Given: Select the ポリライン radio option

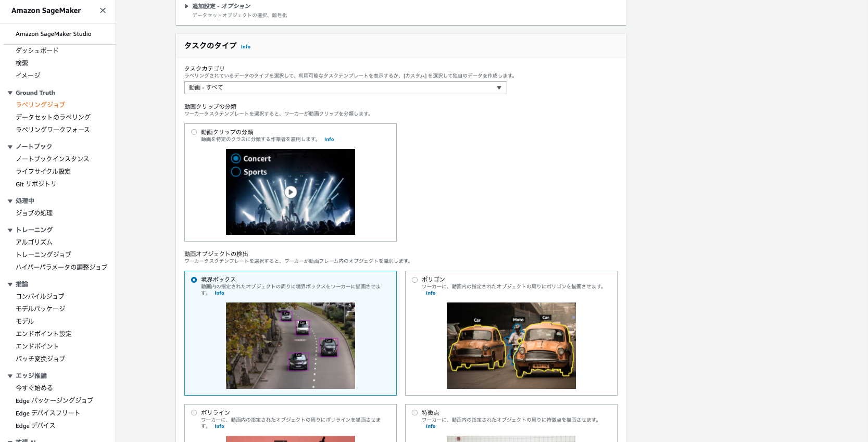Looking at the screenshot, I should click(x=194, y=413).
